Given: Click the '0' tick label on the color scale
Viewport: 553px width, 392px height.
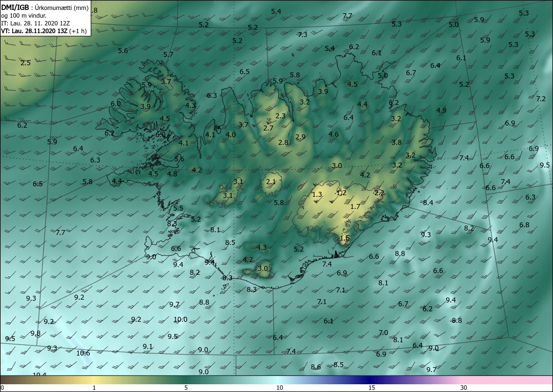Looking at the screenshot, I should 2,388.
